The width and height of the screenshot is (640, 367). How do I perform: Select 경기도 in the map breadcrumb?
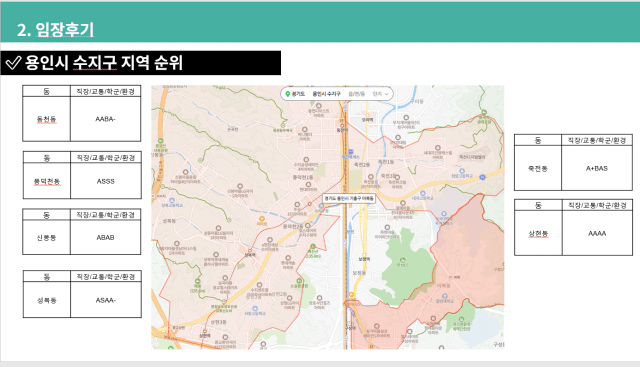pyautogui.click(x=298, y=94)
